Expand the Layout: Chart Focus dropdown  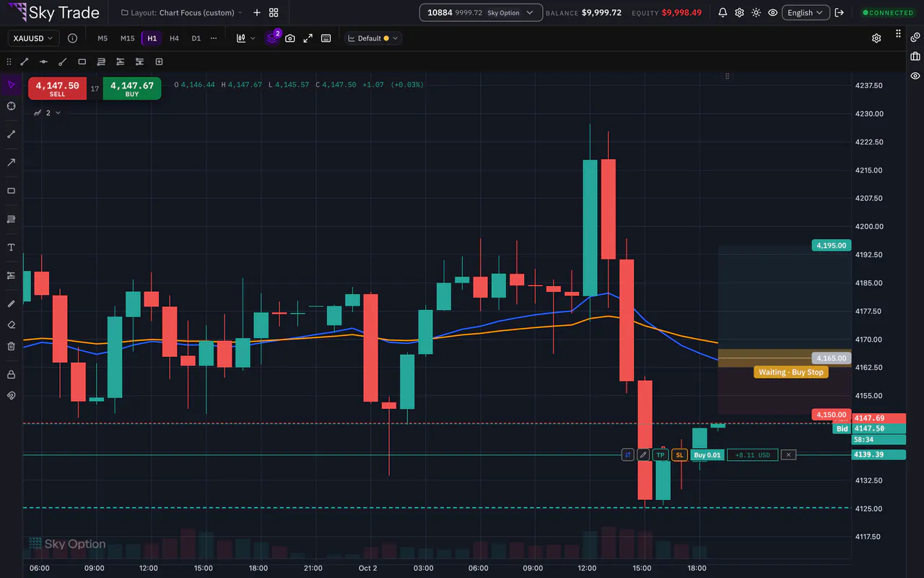click(182, 12)
